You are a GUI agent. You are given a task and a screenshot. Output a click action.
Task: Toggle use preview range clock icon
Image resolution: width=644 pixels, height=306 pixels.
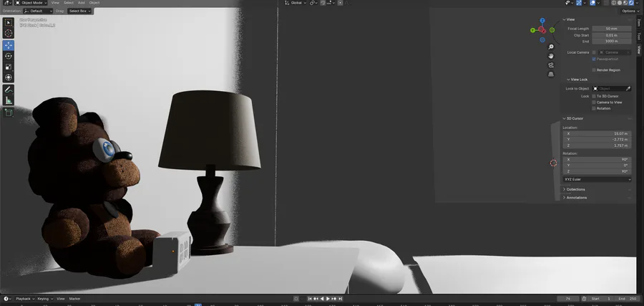coord(584,299)
